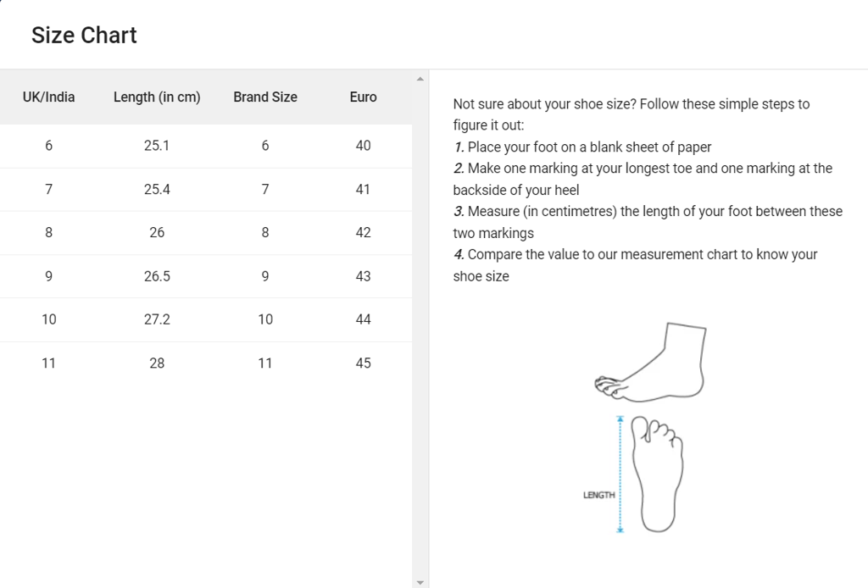Select UK/India size 11 cell
Viewport: 868px width, 588px height.
coord(48,363)
